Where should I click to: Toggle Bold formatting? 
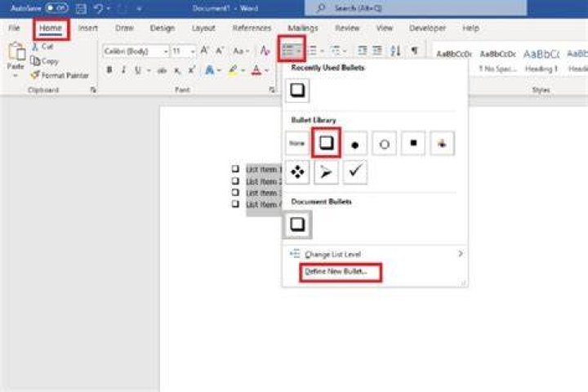click(109, 69)
